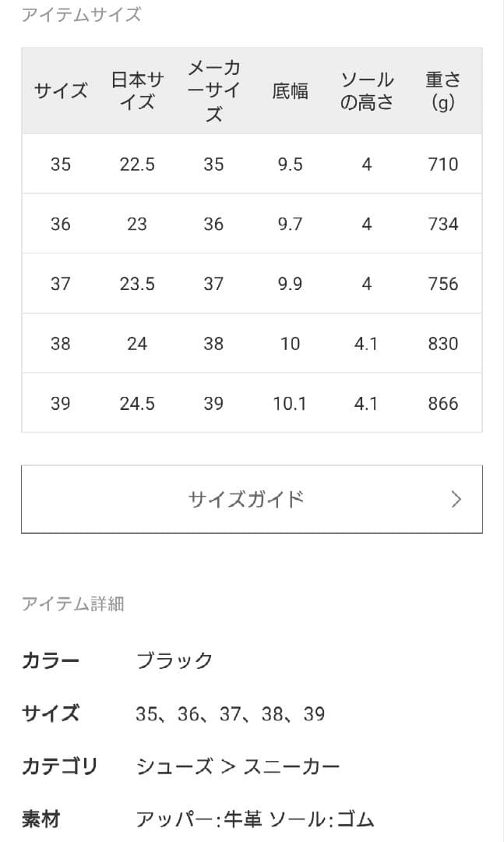504x842 pixels.
Task: Select the ブラック color value
Action: [x=174, y=660]
